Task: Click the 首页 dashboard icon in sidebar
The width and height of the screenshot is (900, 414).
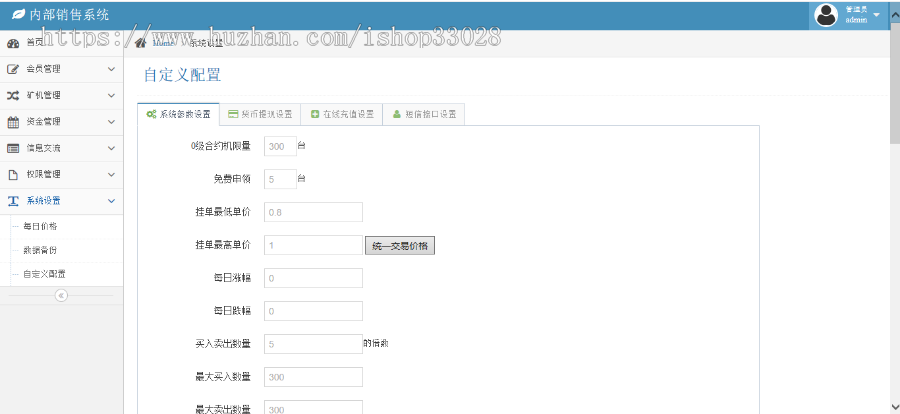Action: [x=13, y=42]
